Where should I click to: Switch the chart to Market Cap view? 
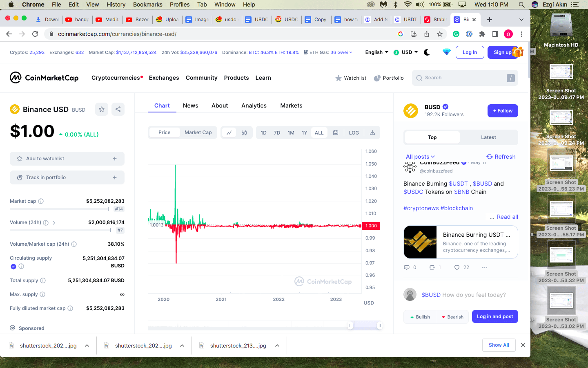[x=198, y=132]
